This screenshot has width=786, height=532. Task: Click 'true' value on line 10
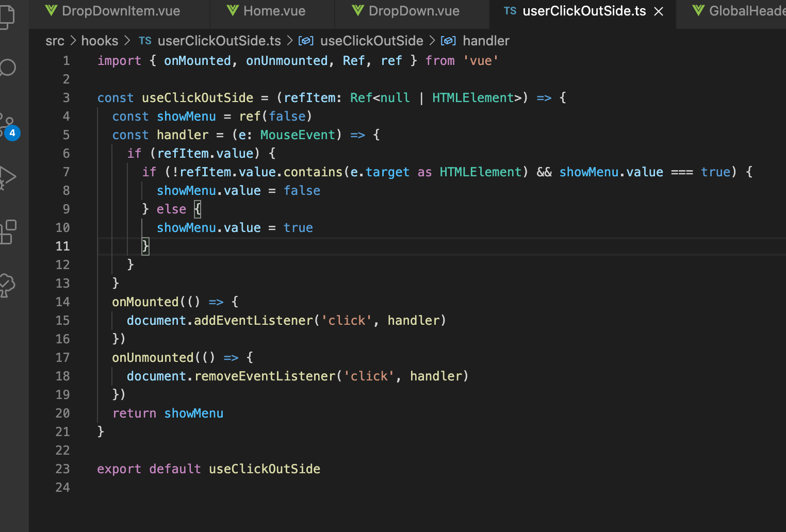pyautogui.click(x=298, y=228)
